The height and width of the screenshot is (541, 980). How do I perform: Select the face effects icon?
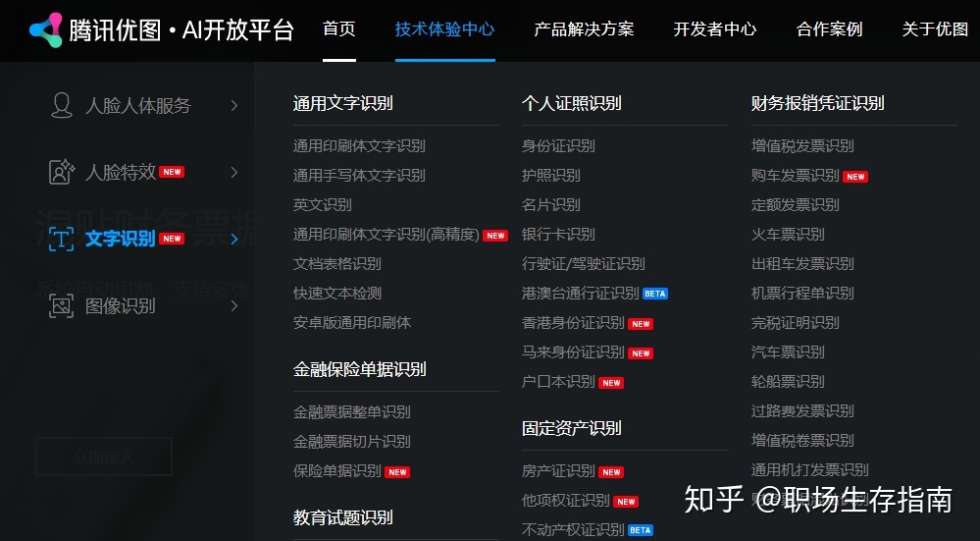[61, 172]
